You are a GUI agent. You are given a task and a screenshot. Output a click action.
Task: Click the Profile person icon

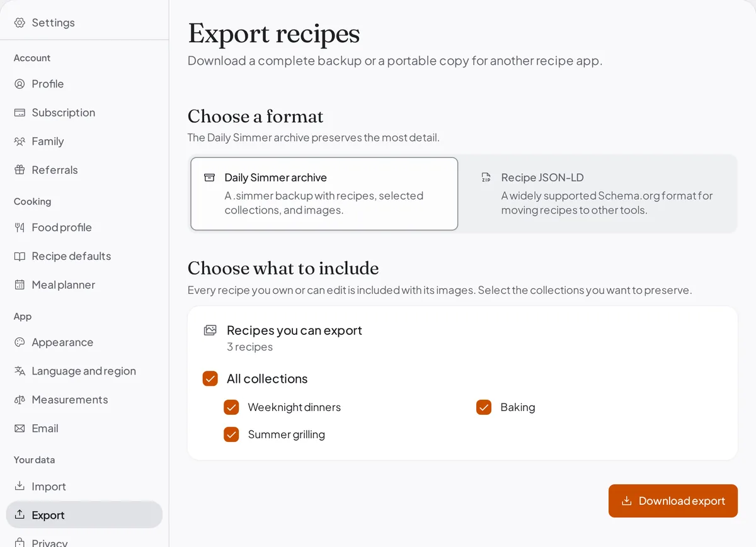[20, 84]
